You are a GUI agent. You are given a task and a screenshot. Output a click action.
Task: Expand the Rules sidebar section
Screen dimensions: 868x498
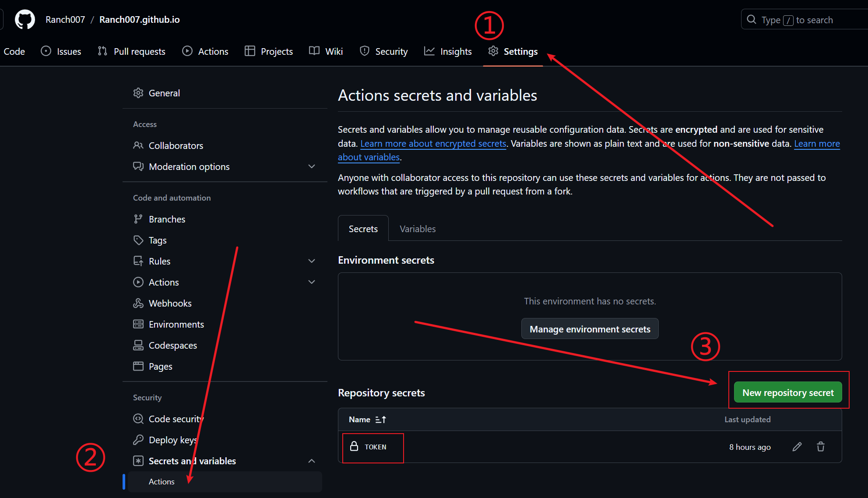pos(312,261)
